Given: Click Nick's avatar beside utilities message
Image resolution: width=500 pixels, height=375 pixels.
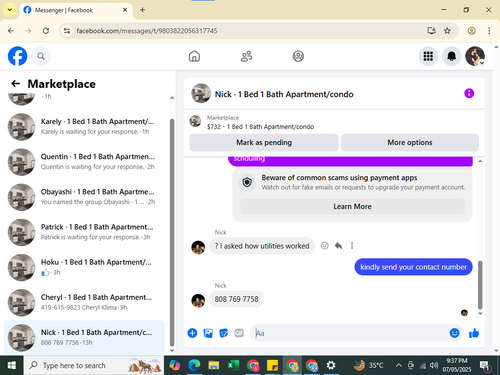Looking at the screenshot, I should 198,247.
